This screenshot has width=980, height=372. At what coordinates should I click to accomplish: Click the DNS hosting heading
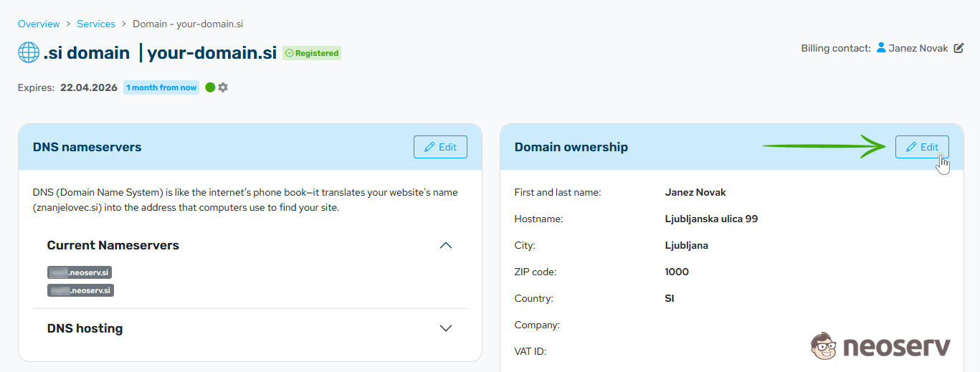pyautogui.click(x=85, y=328)
